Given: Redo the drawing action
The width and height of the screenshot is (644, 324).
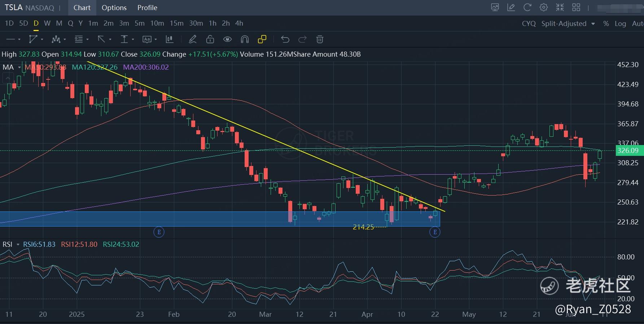Looking at the screenshot, I should tap(302, 39).
